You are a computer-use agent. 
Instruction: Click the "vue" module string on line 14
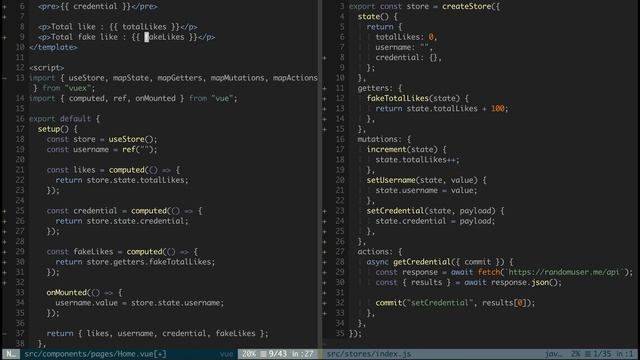222,98
